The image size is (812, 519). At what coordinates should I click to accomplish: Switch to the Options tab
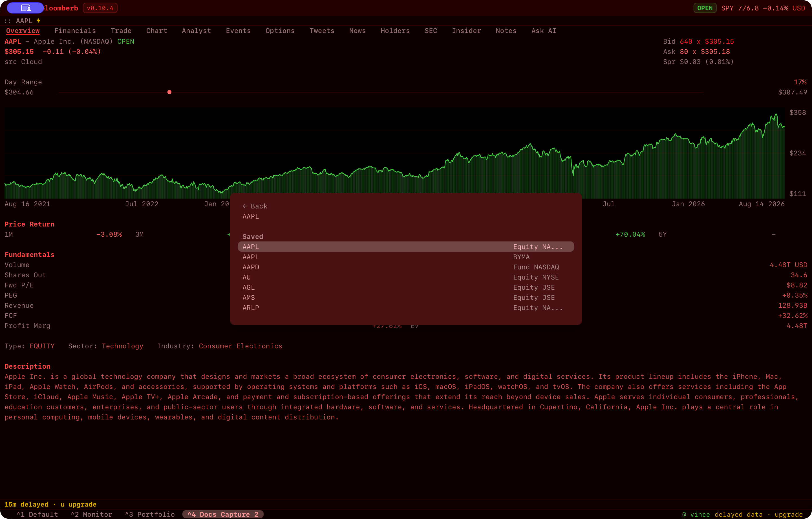point(280,31)
